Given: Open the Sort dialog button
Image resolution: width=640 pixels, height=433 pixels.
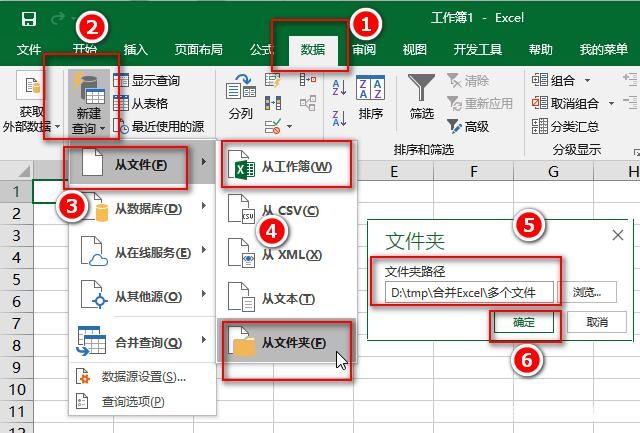Looking at the screenshot, I should click(370, 97).
